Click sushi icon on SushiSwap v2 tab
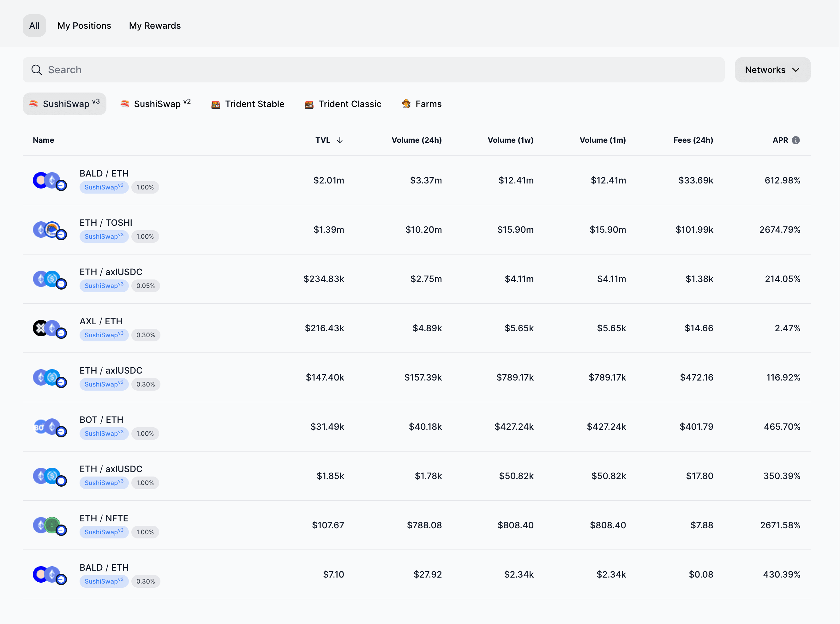This screenshot has width=840, height=624. 125,104
